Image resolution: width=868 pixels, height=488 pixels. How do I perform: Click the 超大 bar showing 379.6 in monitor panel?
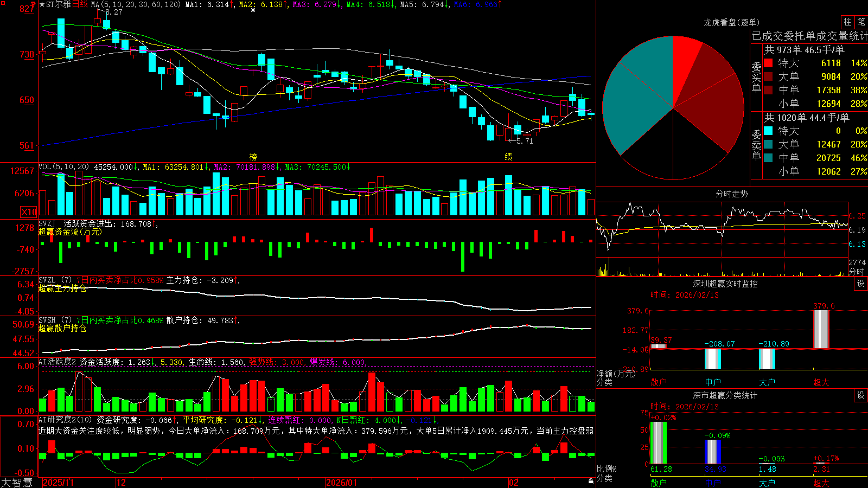pos(821,329)
